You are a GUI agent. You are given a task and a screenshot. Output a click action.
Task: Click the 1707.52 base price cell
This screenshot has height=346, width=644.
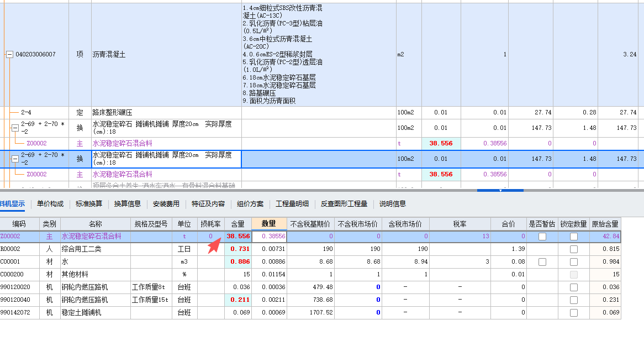(x=310, y=313)
